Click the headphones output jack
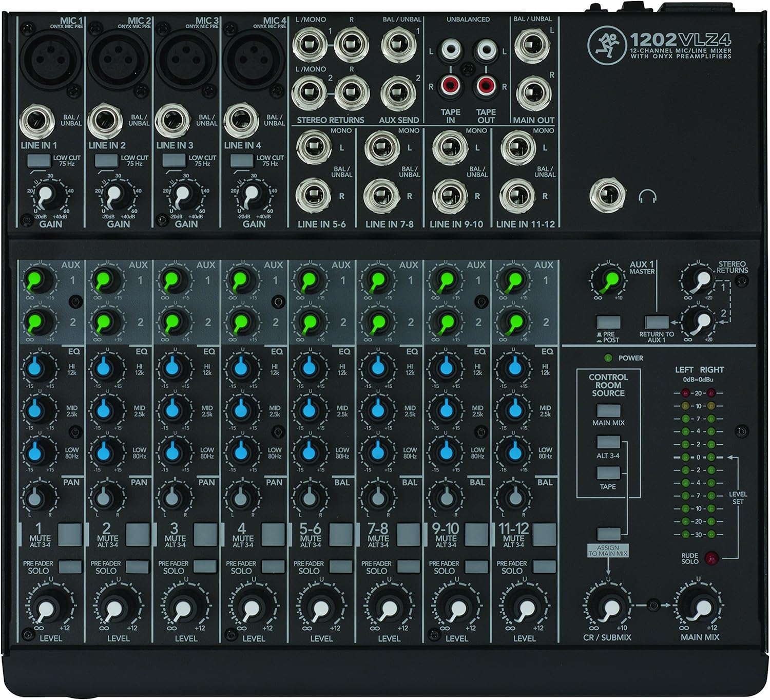Viewport: 770px width, 700px height. tap(609, 194)
